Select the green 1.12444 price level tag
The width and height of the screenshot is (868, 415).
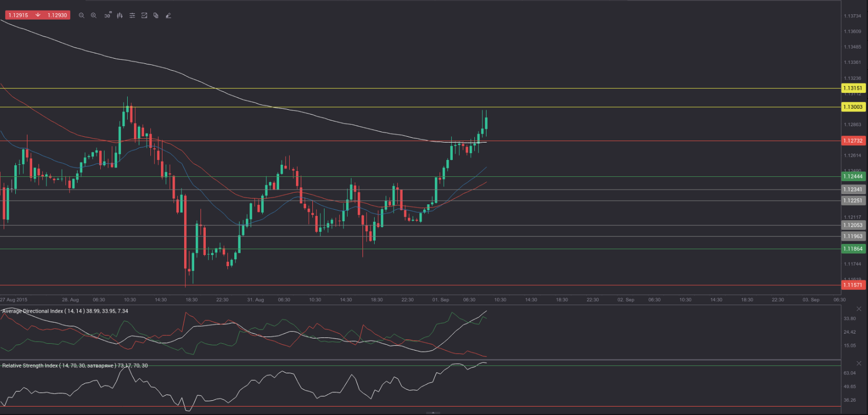852,177
